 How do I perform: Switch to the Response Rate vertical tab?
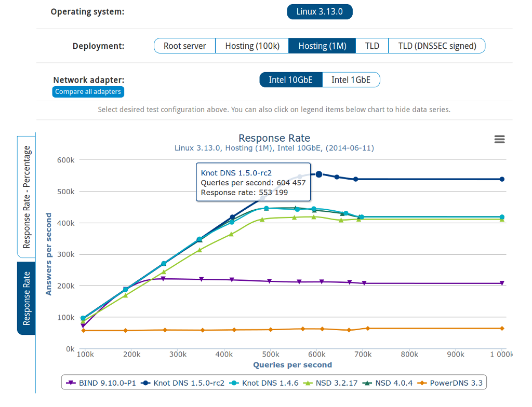click(x=26, y=298)
